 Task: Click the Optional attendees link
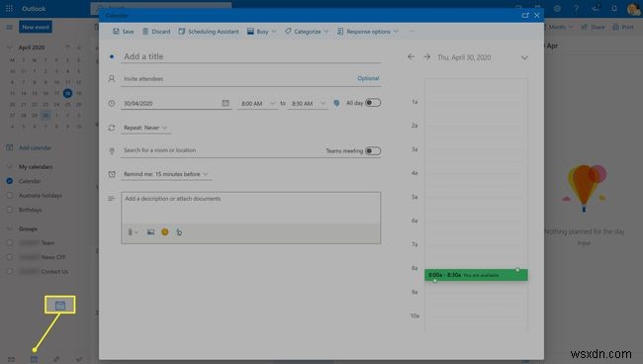368,78
